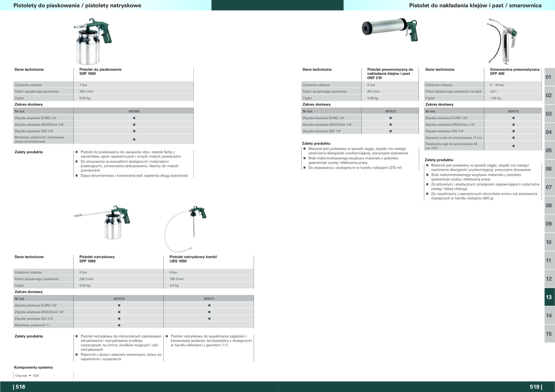Click the '1,55 kg' weight value for DFP 400

495,98
